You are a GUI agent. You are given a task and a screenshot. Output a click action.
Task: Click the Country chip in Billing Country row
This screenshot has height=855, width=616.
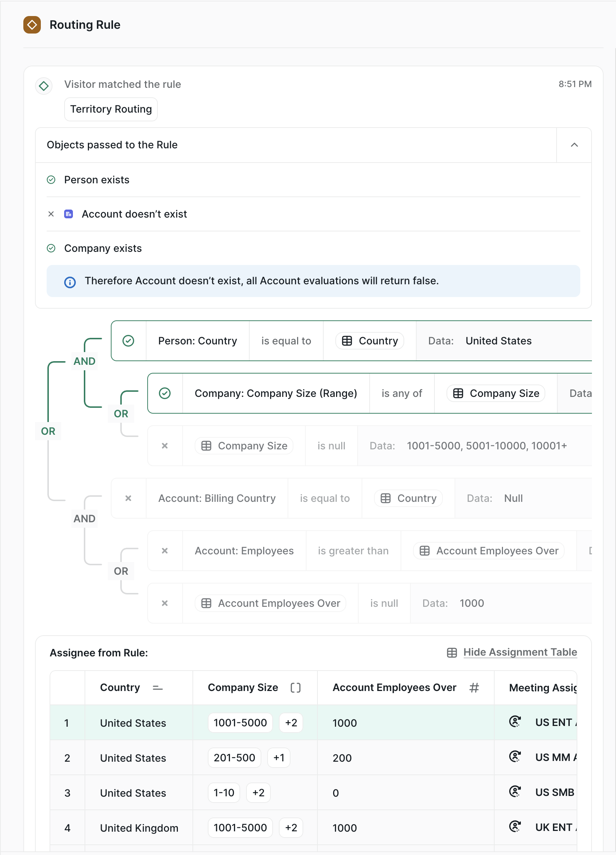[x=408, y=498]
